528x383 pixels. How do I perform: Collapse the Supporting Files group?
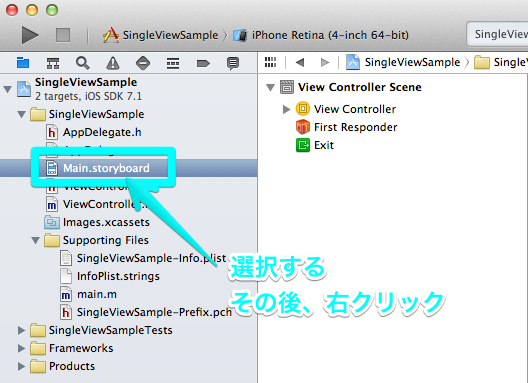(x=36, y=241)
